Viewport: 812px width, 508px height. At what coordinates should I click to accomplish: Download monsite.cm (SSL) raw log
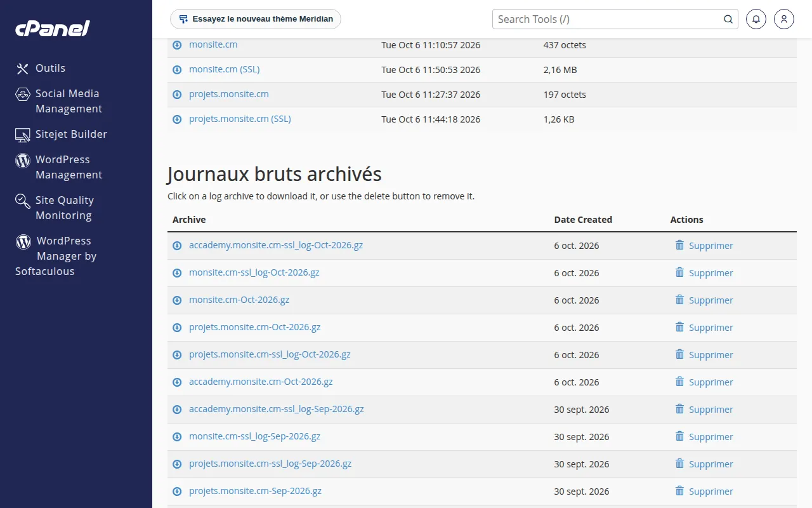coord(225,69)
